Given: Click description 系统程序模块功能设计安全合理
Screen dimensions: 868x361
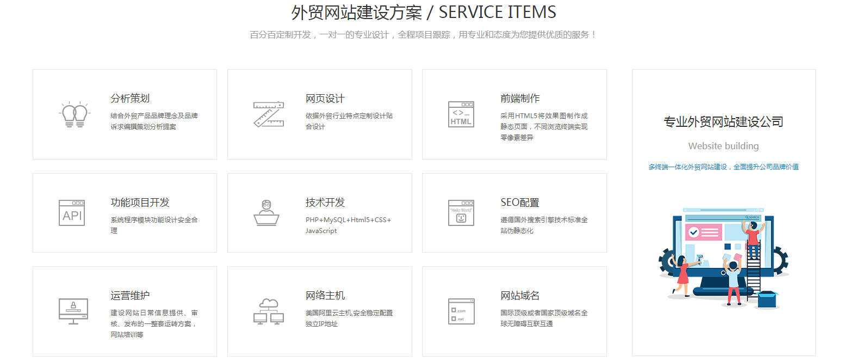Looking at the screenshot, I should tap(154, 225).
